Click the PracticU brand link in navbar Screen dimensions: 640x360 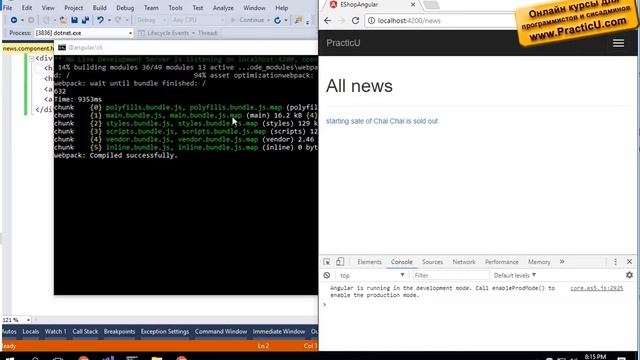point(343,43)
